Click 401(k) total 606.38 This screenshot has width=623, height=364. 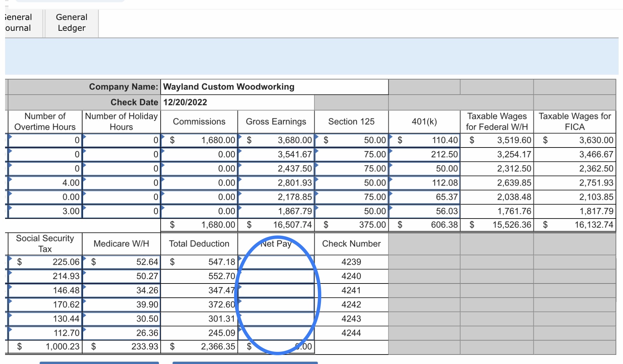coord(424,225)
